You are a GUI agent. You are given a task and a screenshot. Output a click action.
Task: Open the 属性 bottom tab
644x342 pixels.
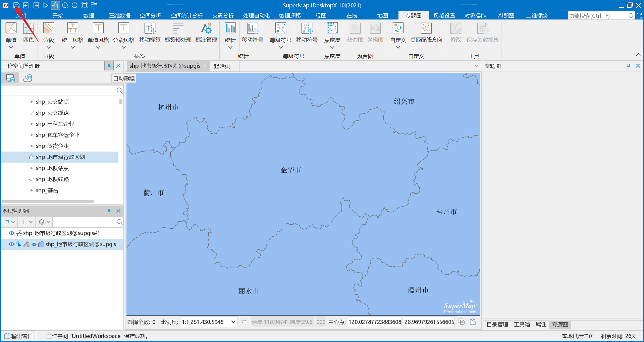[541, 325]
